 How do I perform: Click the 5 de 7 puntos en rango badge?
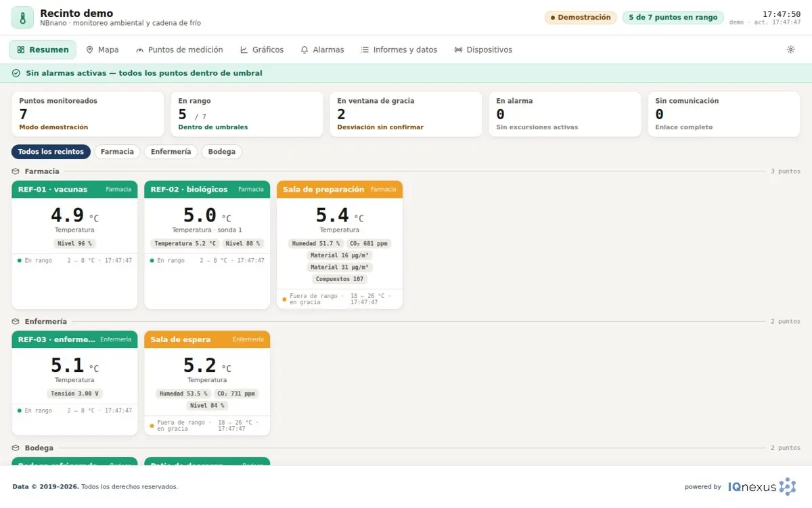point(673,18)
